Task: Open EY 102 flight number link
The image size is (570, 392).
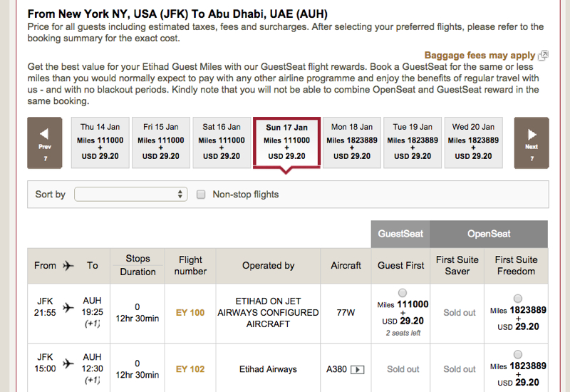Action: pyautogui.click(x=190, y=369)
